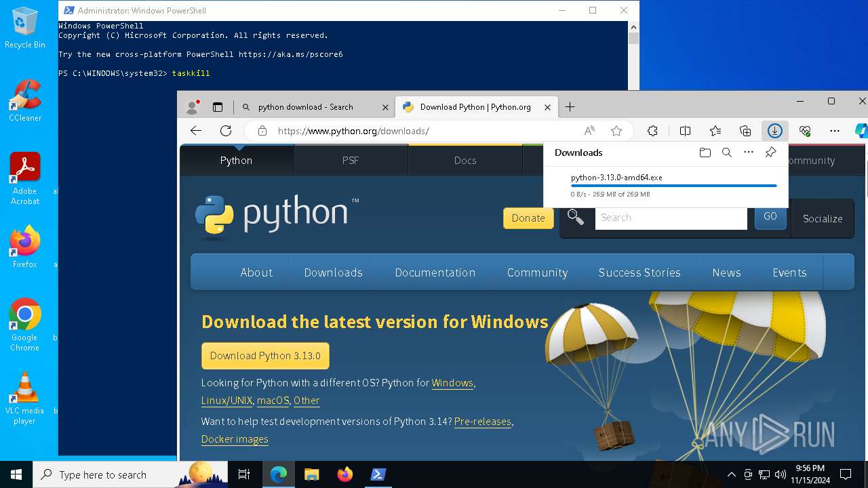Image resolution: width=868 pixels, height=488 pixels.
Task: Open the Windows Start button
Action: [x=16, y=474]
